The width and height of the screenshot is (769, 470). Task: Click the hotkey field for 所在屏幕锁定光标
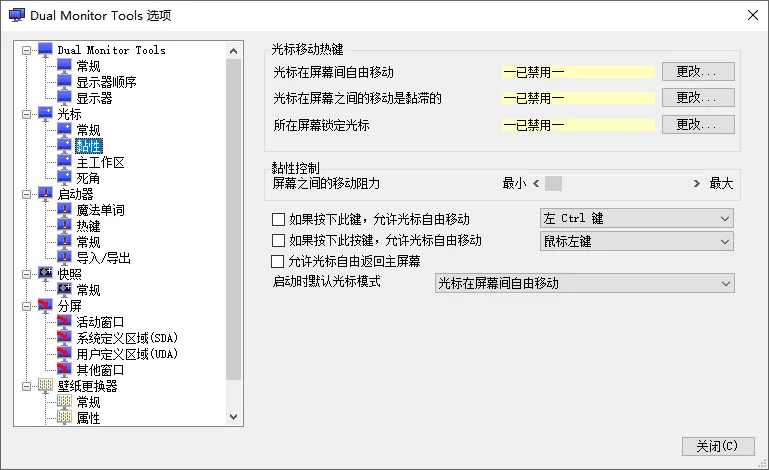coord(579,125)
